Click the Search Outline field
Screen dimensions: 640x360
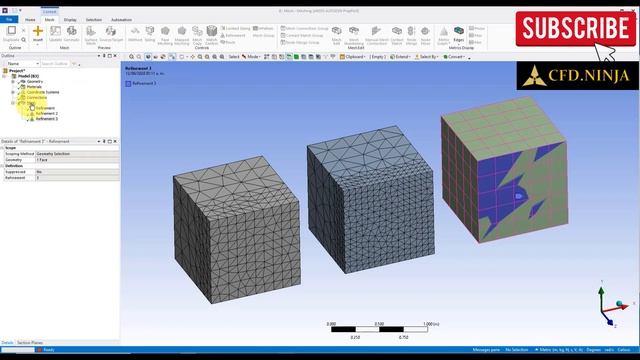pyautogui.click(x=55, y=64)
